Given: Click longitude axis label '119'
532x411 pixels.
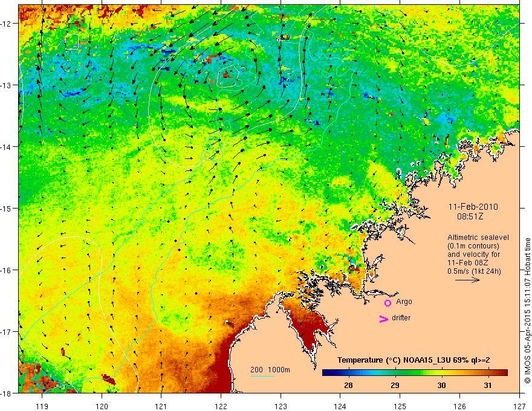Looking at the screenshot, I should point(42,406).
